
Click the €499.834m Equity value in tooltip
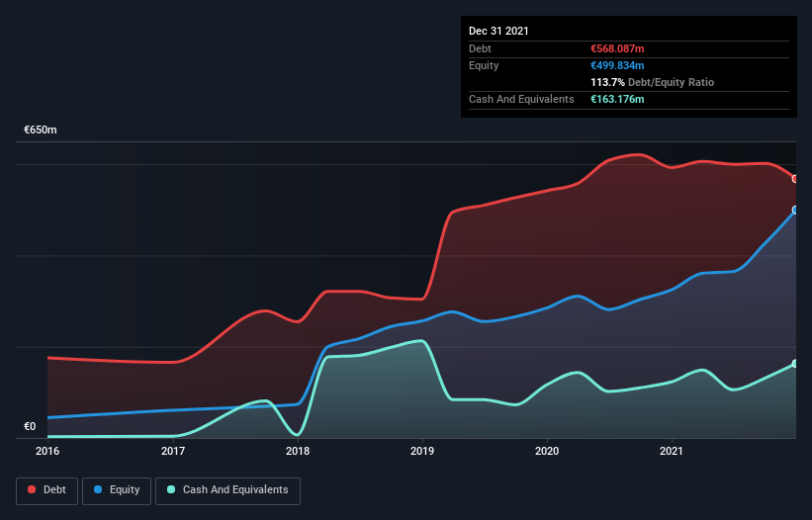pyautogui.click(x=617, y=65)
